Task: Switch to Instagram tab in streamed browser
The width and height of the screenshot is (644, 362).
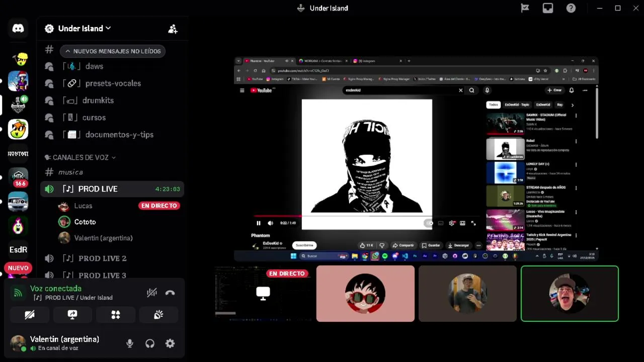Action: (x=376, y=61)
